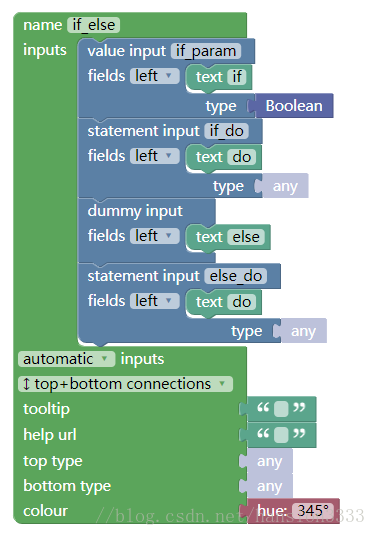Open the left alignment dropdown under if_param
The width and height of the screenshot is (377, 536).
click(x=154, y=76)
